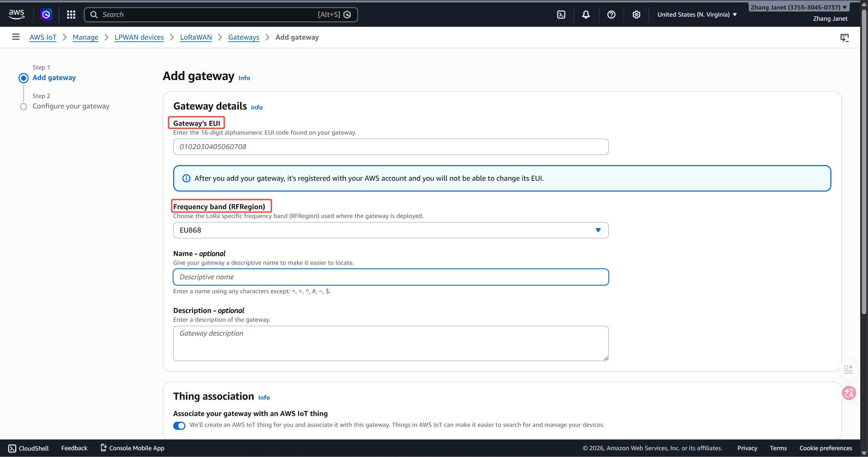Screen dimensions: 868x457
Task: Launch CloudShell from top bar icon
Action: click(561, 15)
